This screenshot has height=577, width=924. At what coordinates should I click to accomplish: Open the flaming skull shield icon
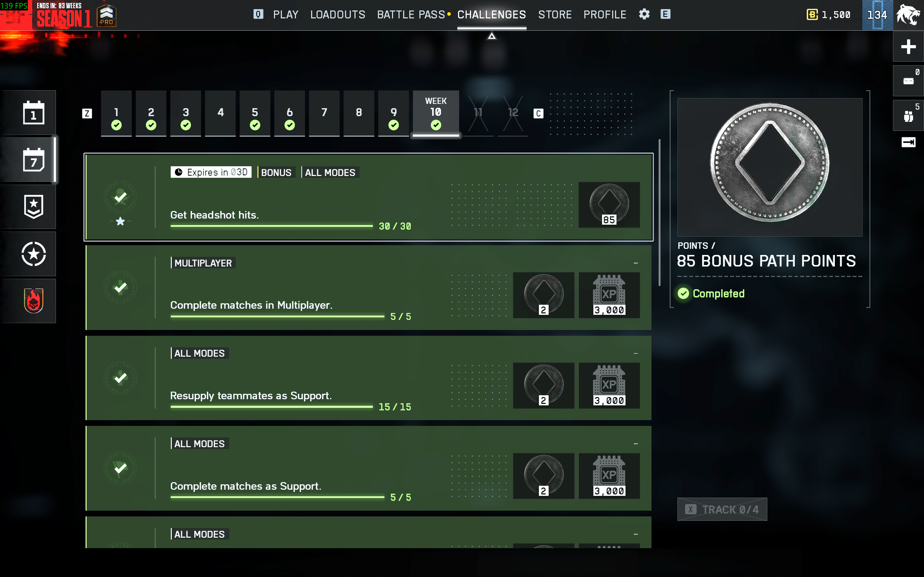(x=34, y=301)
